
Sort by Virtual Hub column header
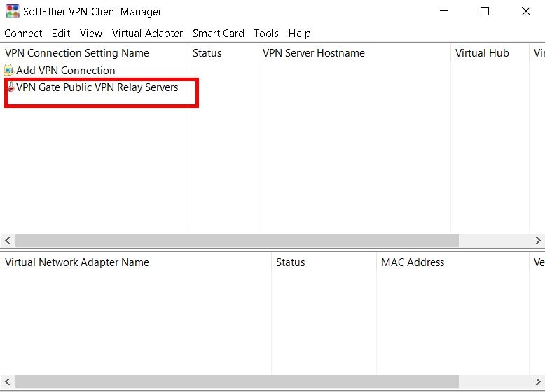[490, 53]
